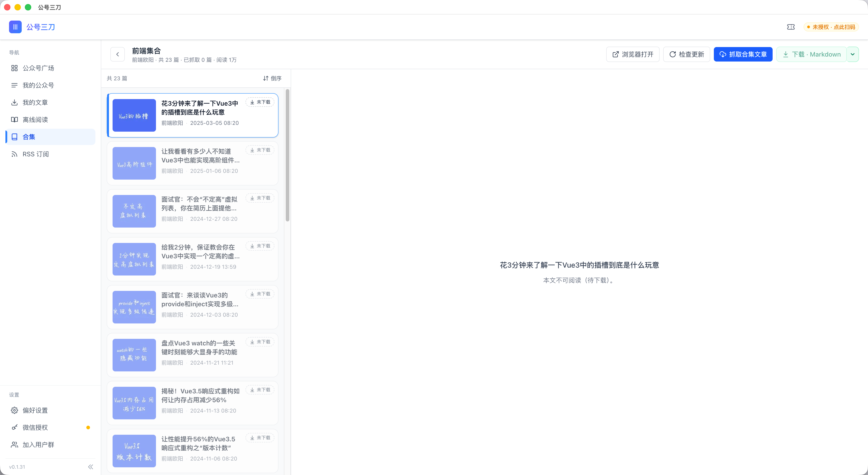Click the 我的文章 download icon
Viewport: 868px width, 475px height.
(14, 102)
